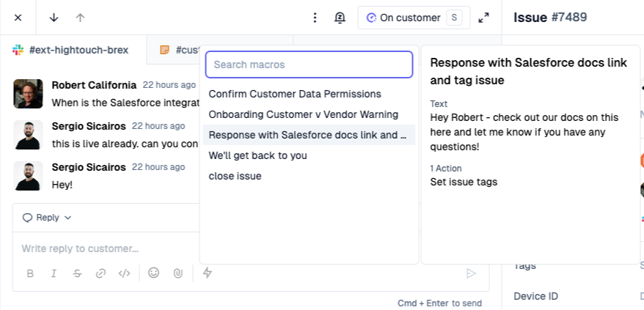644x310 pixels.
Task: Apply italic formatting in reply editor
Action: (54, 273)
